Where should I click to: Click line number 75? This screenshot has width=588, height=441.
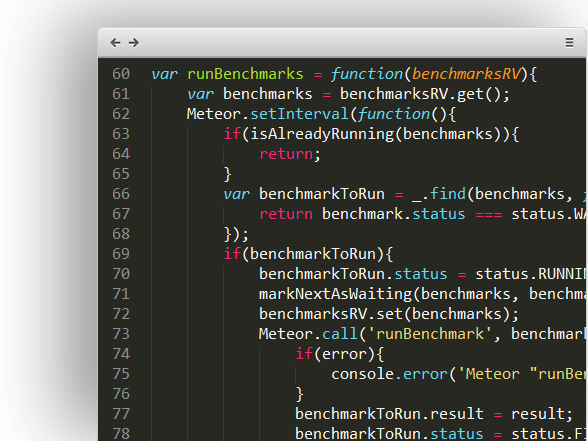121,374
